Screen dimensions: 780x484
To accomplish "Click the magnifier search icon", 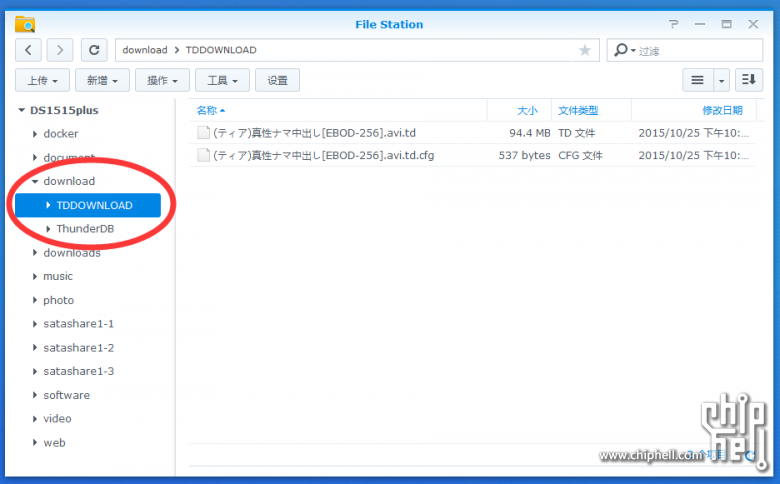I will (x=620, y=50).
